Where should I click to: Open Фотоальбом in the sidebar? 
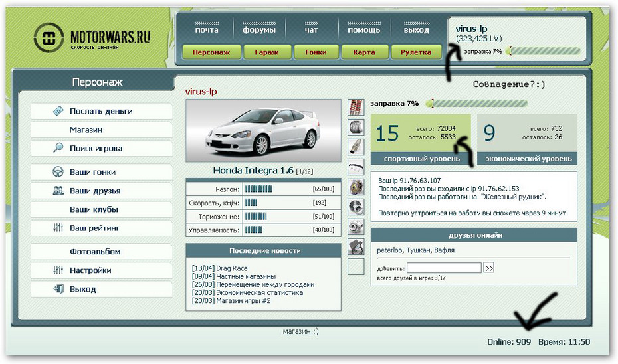[102, 251]
